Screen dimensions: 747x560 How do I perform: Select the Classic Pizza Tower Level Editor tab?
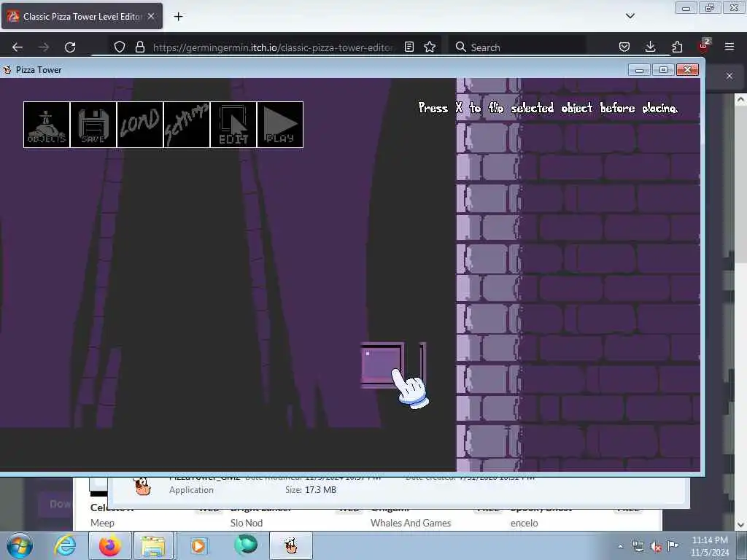[82, 16]
